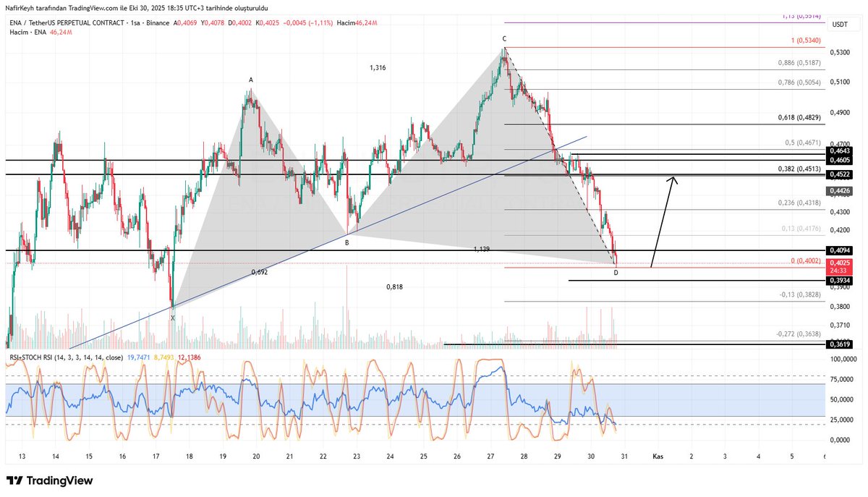Click the 75,0000 RSI scale label
This screenshot has height=497, width=868.
click(841, 378)
